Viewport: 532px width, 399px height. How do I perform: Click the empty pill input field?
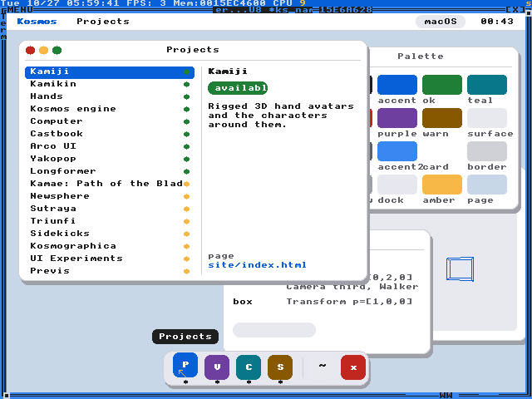(x=274, y=330)
